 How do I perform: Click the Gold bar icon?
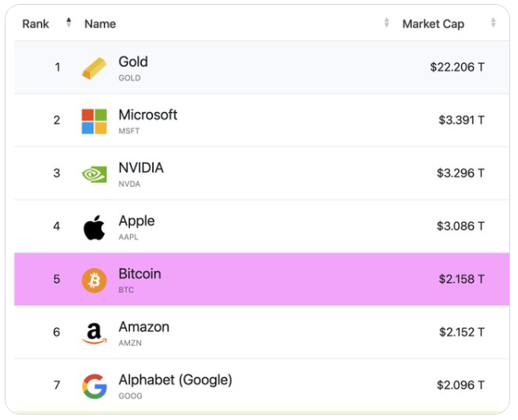[x=94, y=69]
